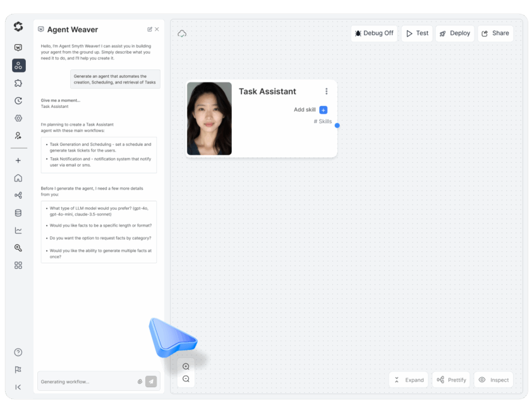The image size is (532, 413).
Task: Click the help question mark icon
Action: (18, 352)
